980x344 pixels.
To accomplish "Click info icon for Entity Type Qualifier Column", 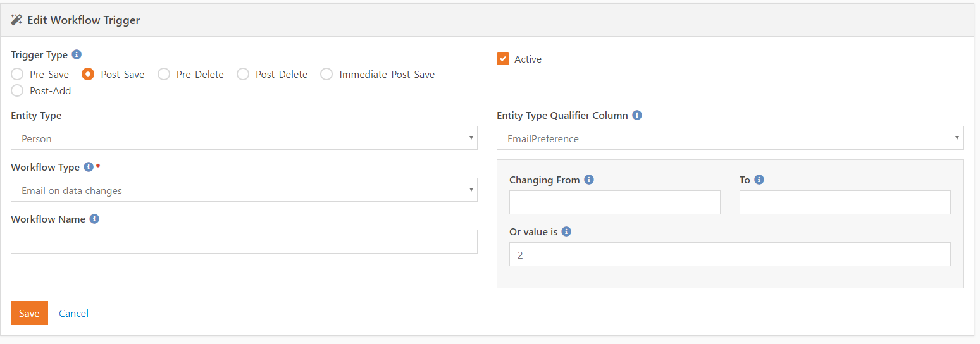I will pos(637,116).
